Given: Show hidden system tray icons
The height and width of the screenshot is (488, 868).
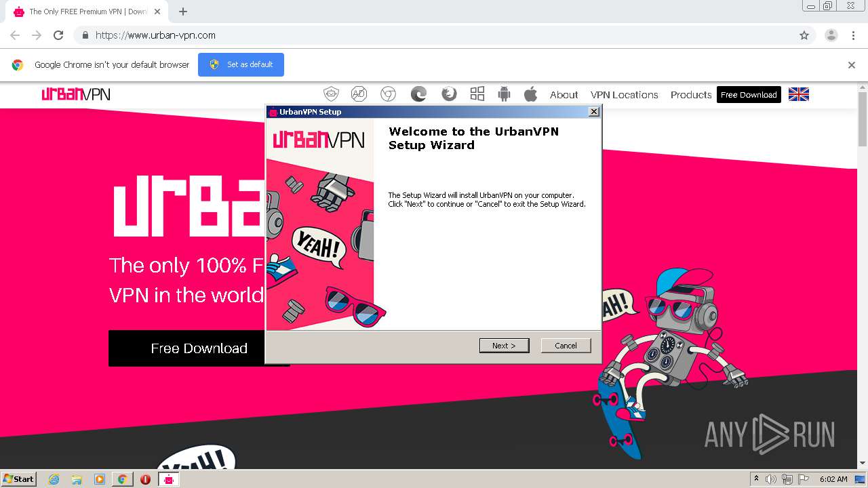Looking at the screenshot, I should coord(756,479).
